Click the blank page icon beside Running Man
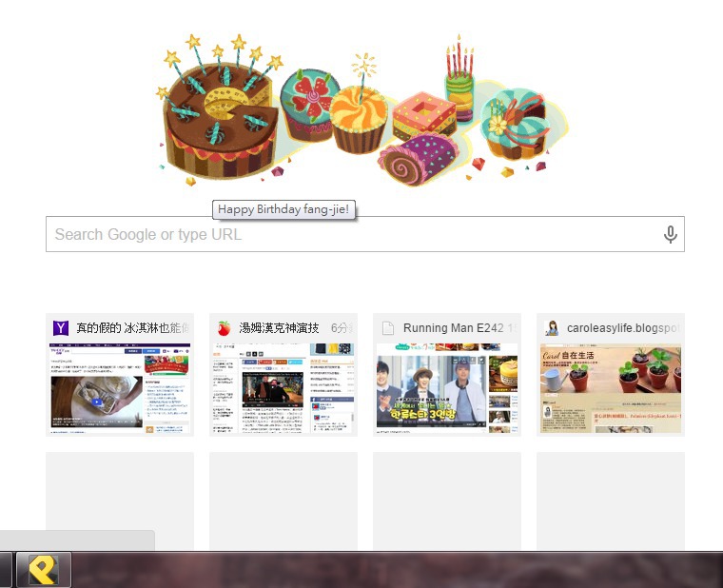 click(388, 328)
